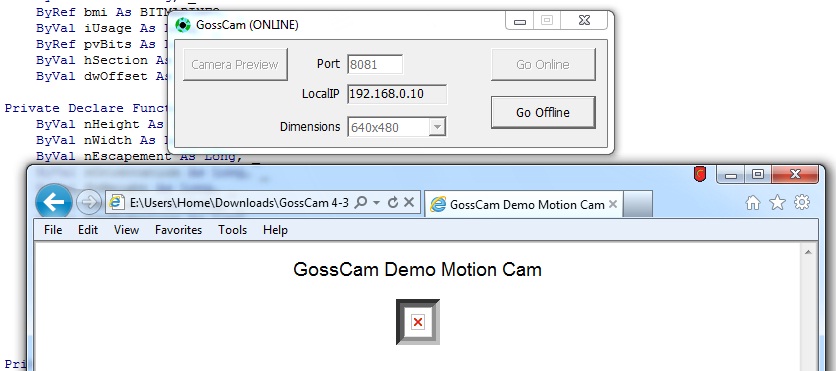The height and width of the screenshot is (371, 836).
Task: Click the red shield icon in browser title bar
Action: pyautogui.click(x=700, y=174)
